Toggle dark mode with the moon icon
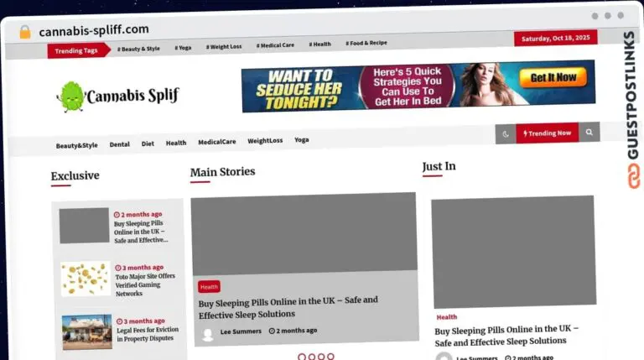Image resolution: width=644 pixels, height=360 pixels. click(x=506, y=134)
